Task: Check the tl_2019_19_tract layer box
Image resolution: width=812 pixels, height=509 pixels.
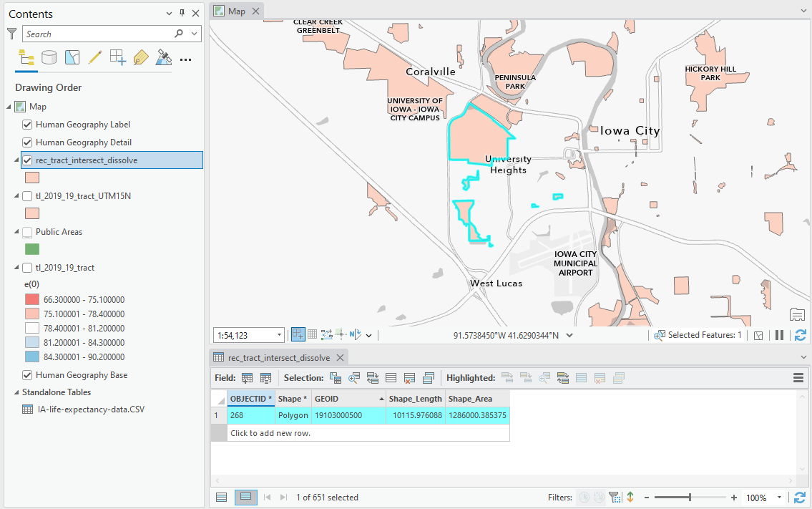Action: click(x=27, y=268)
